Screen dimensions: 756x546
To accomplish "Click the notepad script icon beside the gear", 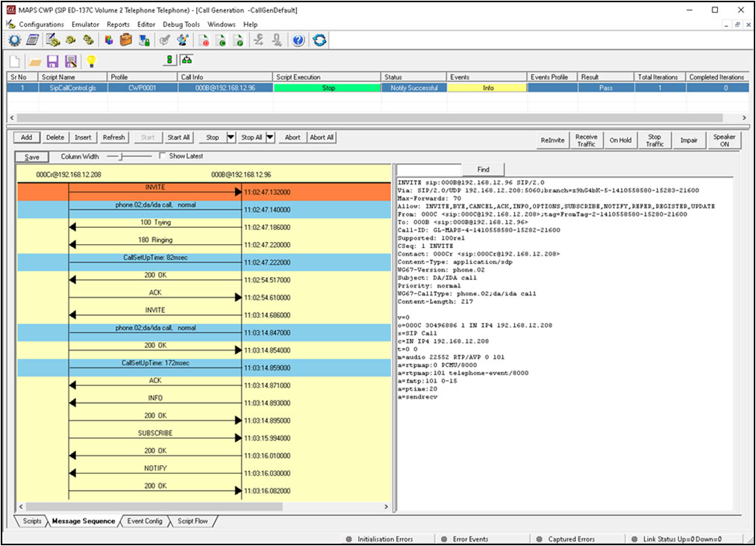I will tap(33, 40).
